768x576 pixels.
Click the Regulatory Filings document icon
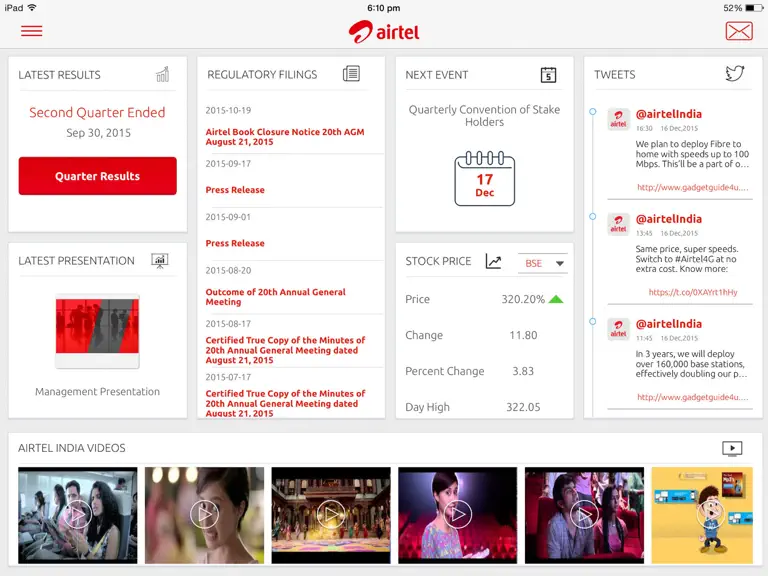coord(351,74)
